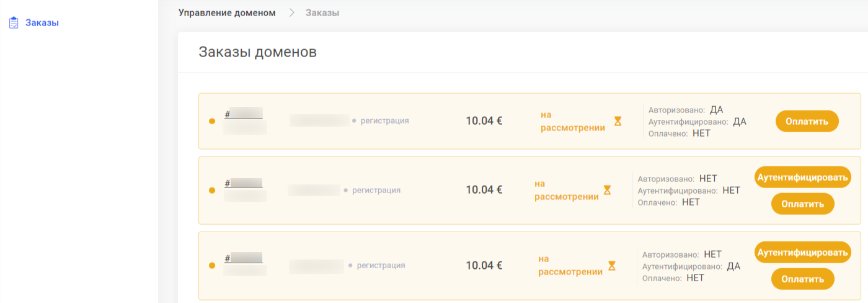Click the breadcrumb chevron separator

[x=291, y=12]
